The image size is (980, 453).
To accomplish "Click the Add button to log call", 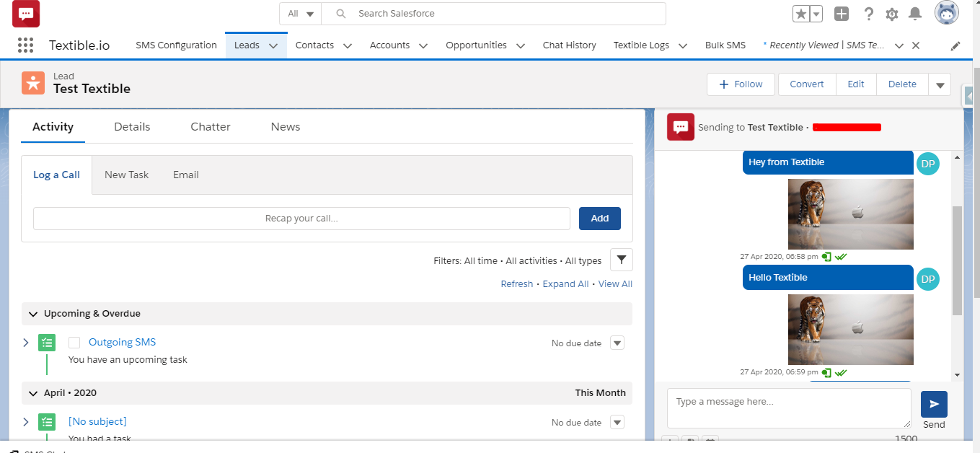I will tap(600, 219).
